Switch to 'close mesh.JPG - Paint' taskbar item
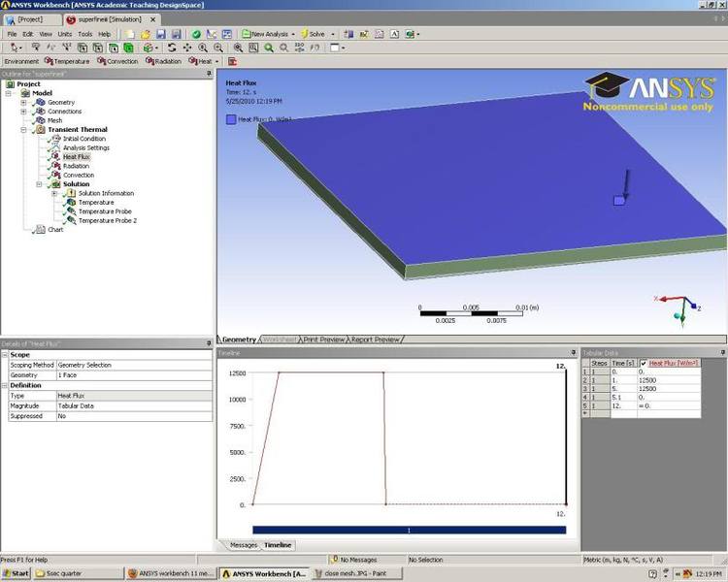This screenshot has width=728, height=582. 355,573
